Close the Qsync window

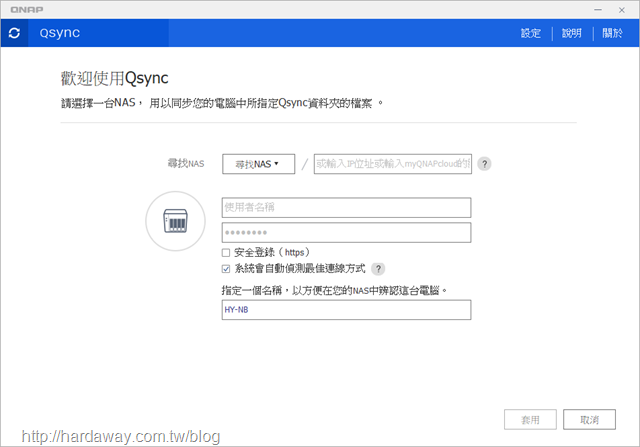click(x=622, y=10)
